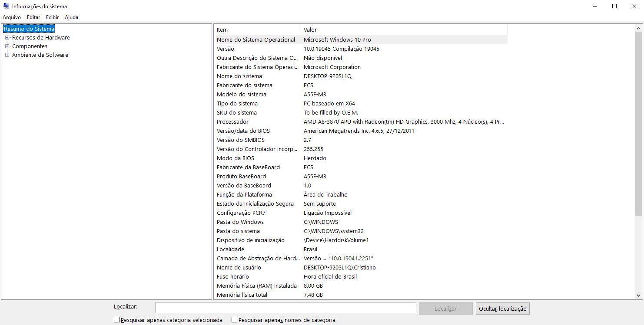Click value DESKTOP-920SL1Q in Nome do sistema
644x325 pixels.
pyautogui.click(x=328, y=76)
